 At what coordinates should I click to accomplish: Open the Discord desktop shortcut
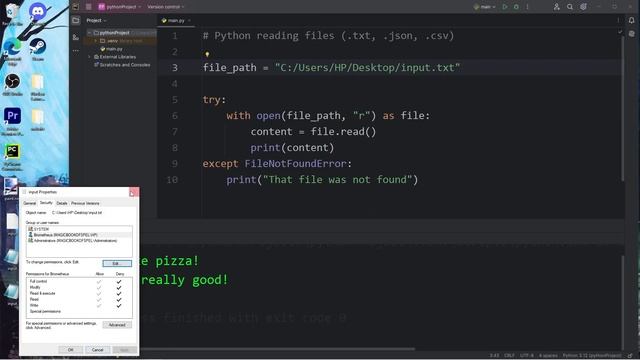(x=38, y=14)
